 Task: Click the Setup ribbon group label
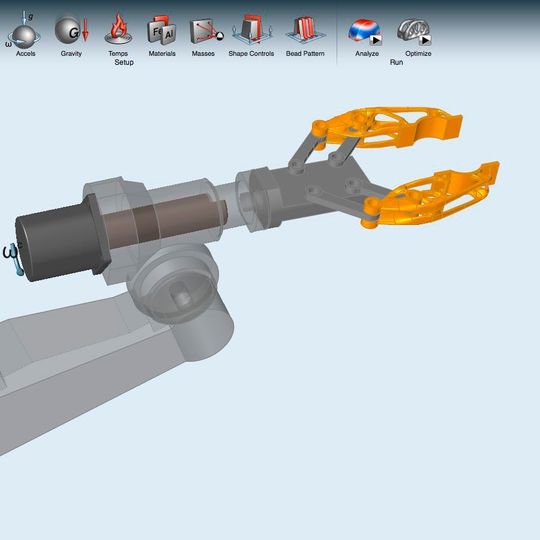124,62
